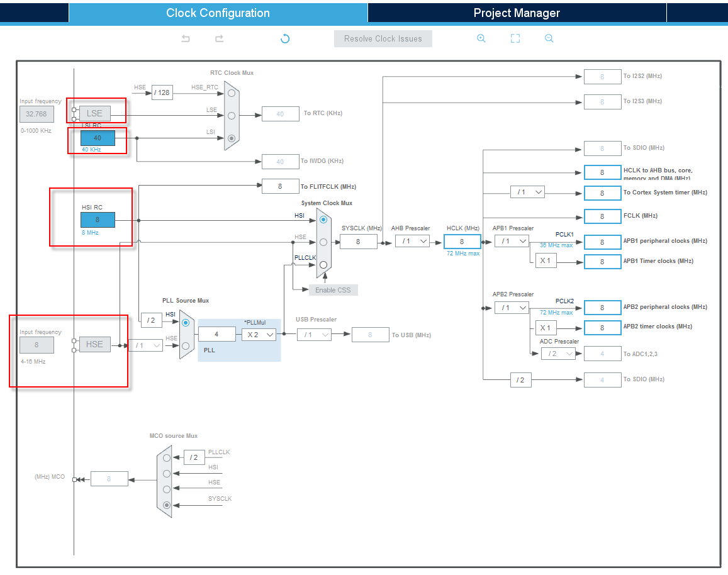The width and height of the screenshot is (728, 575).
Task: Select HSE in MCO source Mux
Action: point(167,489)
